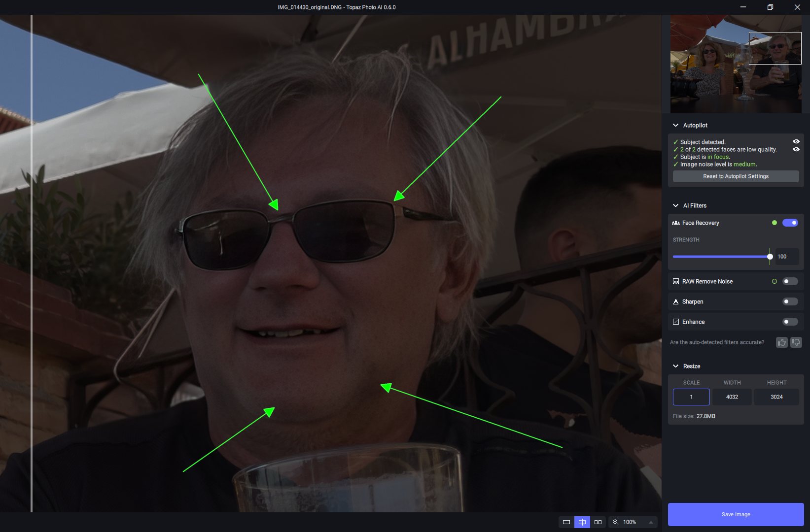
Task: Show the detected subject eye icon
Action: click(796, 142)
